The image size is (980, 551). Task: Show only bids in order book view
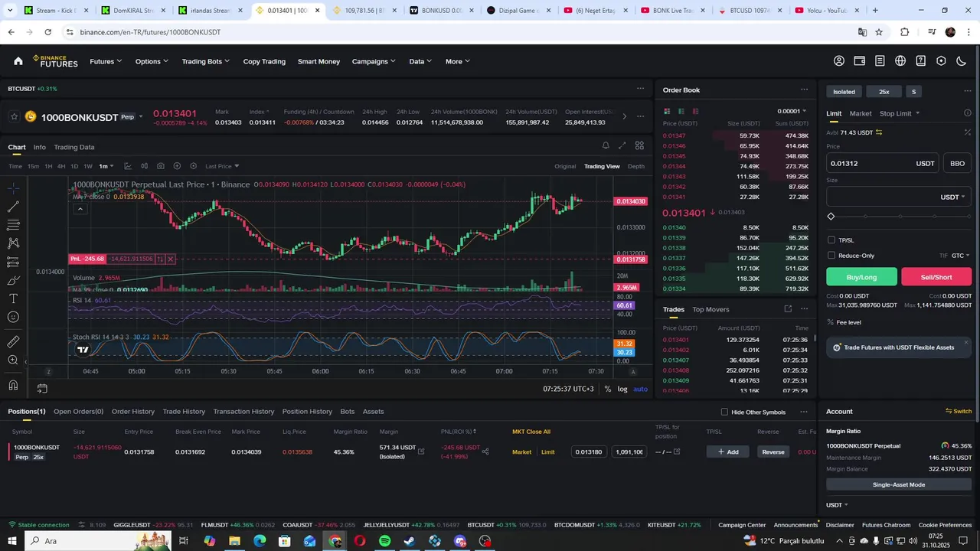(681, 111)
